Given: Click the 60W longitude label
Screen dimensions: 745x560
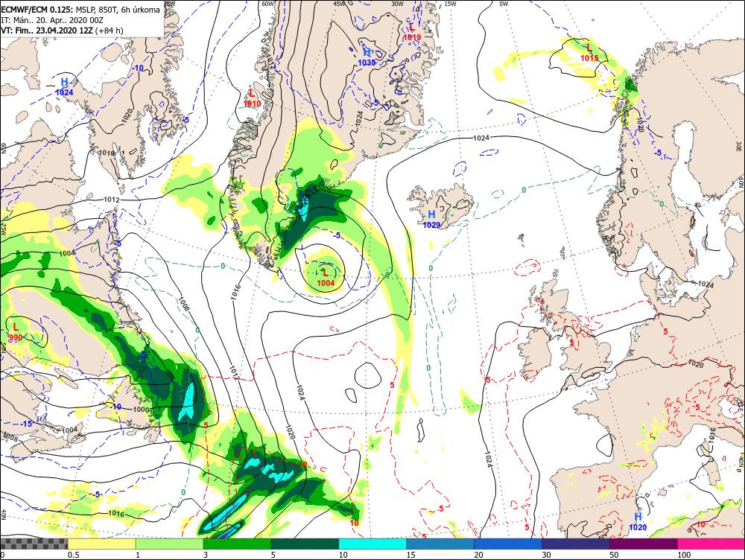Looking at the screenshot, I should (268, 4).
